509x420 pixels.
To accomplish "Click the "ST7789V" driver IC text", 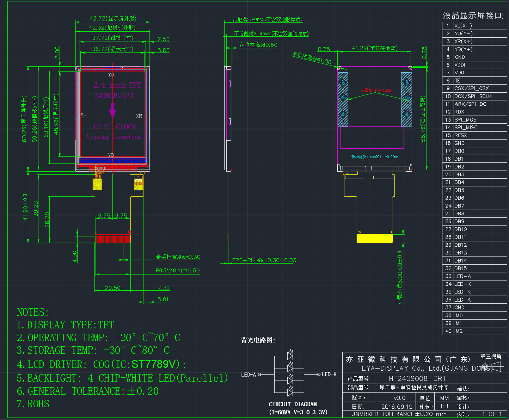I will point(154,364).
